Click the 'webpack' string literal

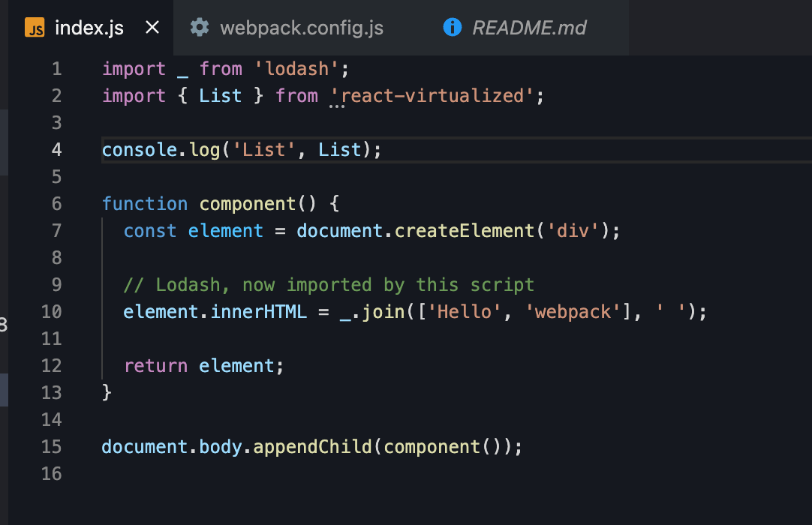click(x=573, y=312)
